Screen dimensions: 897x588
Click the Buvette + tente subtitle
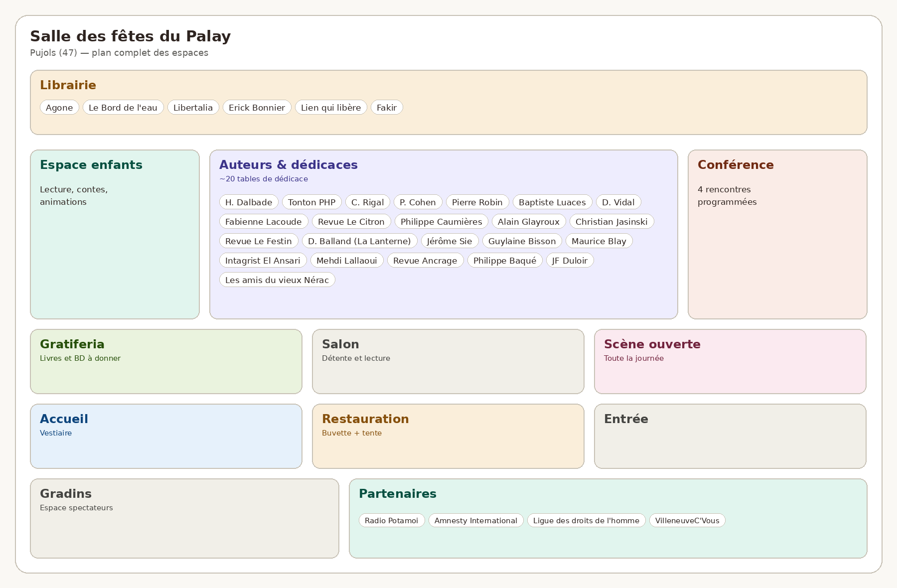(352, 433)
